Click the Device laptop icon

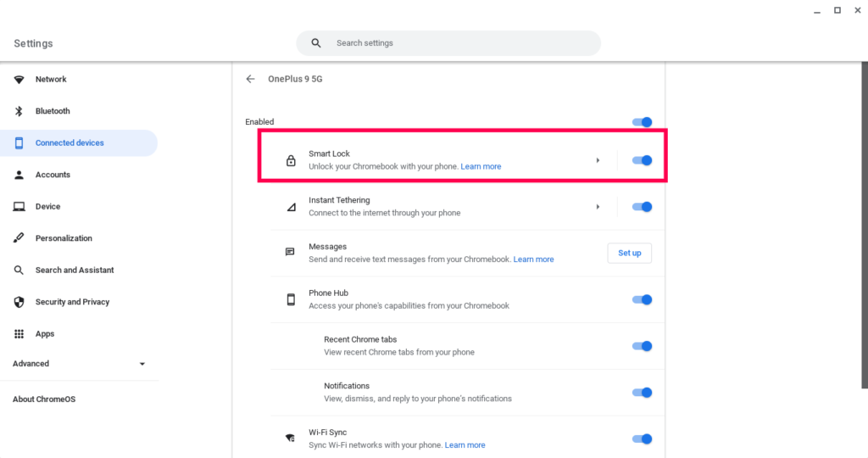click(x=19, y=207)
